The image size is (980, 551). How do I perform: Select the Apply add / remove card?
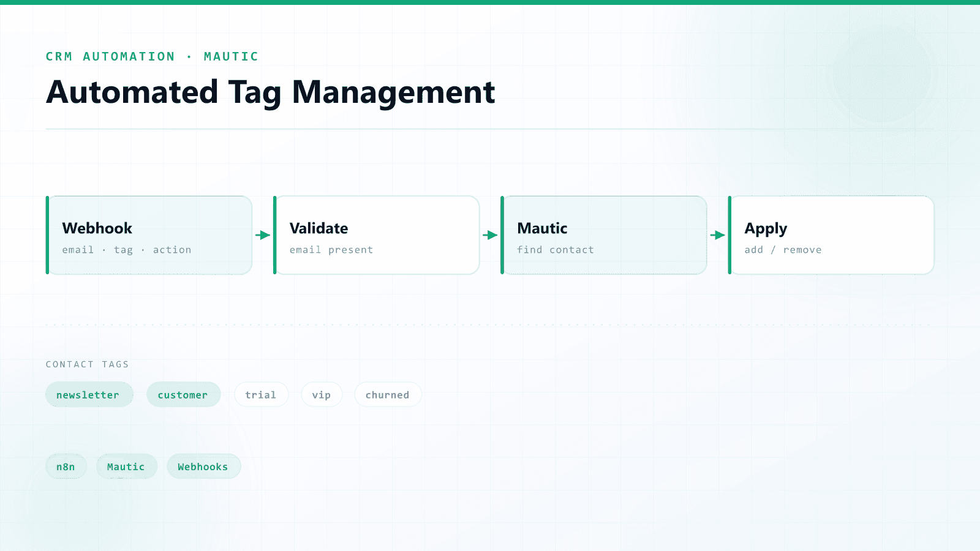[x=831, y=235]
